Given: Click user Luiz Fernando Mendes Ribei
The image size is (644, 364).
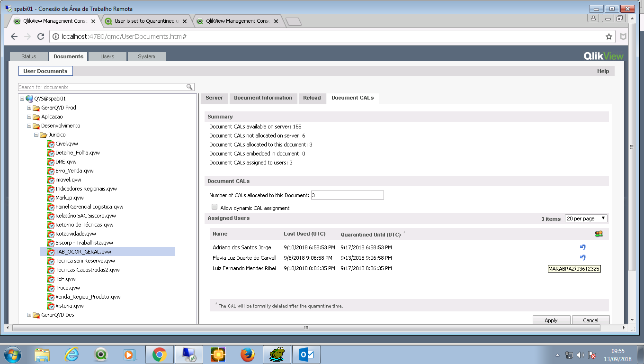Looking at the screenshot, I should (244, 268).
